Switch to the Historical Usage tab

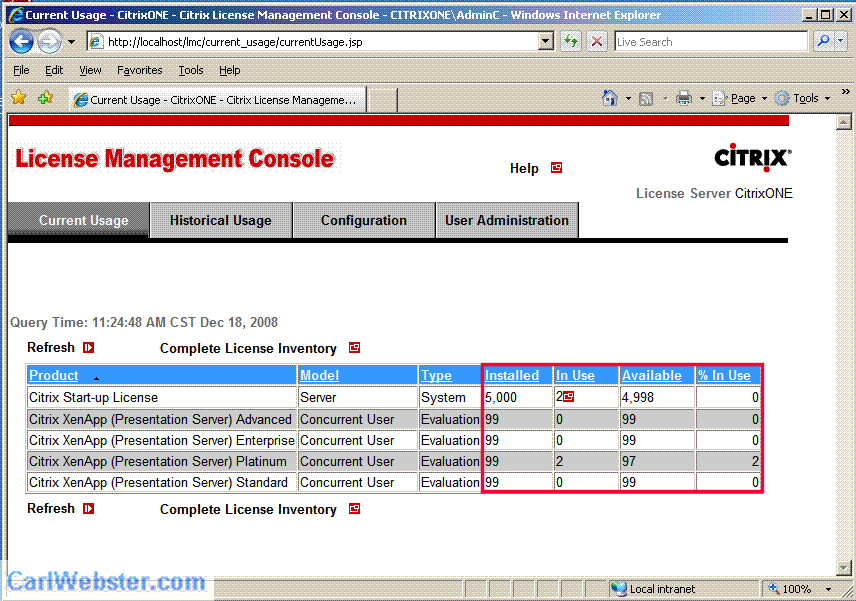click(x=221, y=220)
